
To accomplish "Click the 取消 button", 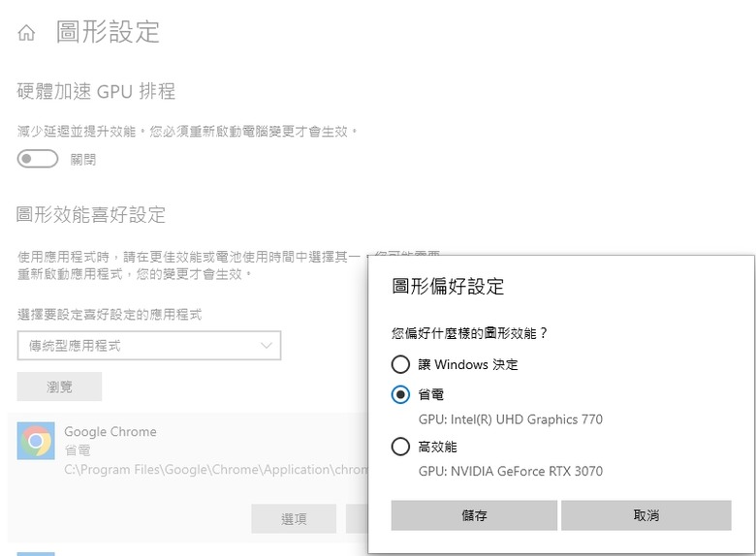I will click(646, 515).
